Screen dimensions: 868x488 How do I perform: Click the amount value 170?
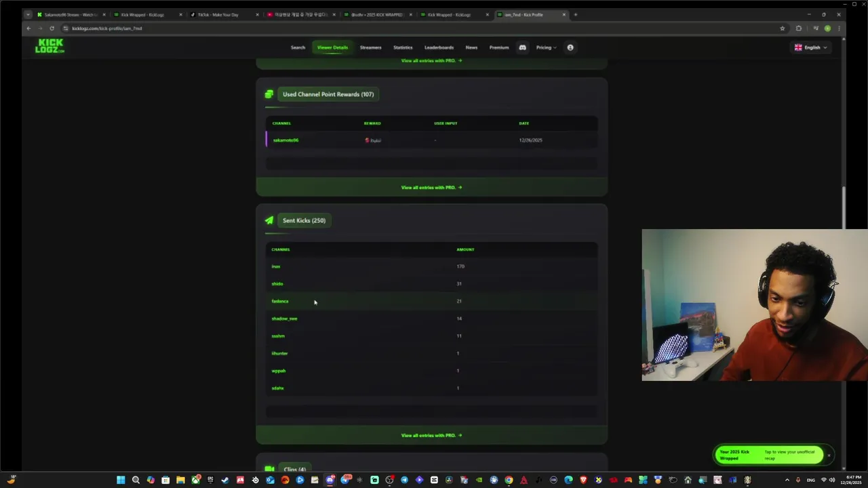(460, 266)
